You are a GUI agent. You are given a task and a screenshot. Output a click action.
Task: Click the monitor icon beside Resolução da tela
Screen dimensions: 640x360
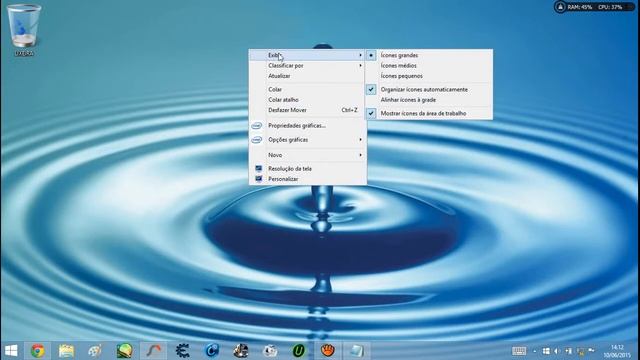click(x=258, y=168)
